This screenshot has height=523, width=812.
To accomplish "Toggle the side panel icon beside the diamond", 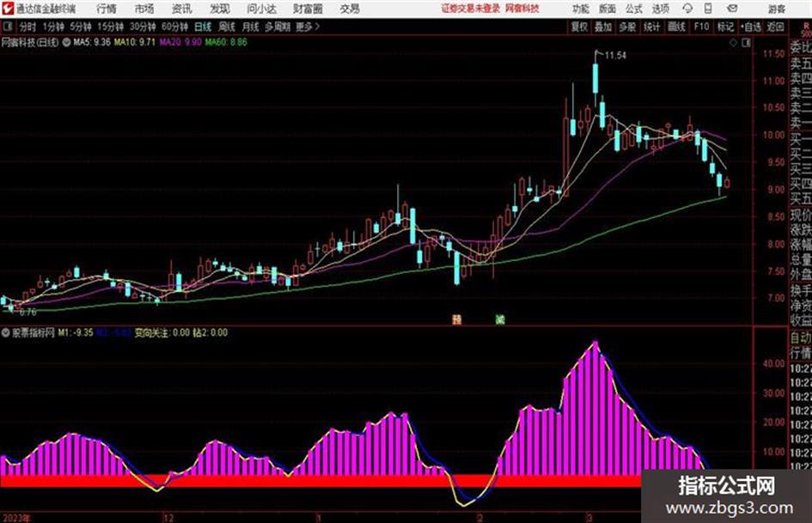I will point(746,44).
